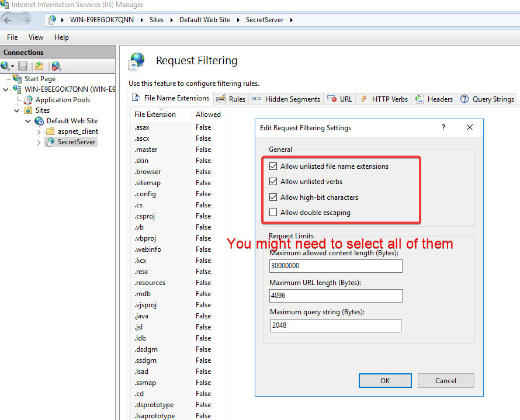Click the WIN-E9EEGOK7QNN server icon in tree
The image size is (520, 420).
[18, 89]
